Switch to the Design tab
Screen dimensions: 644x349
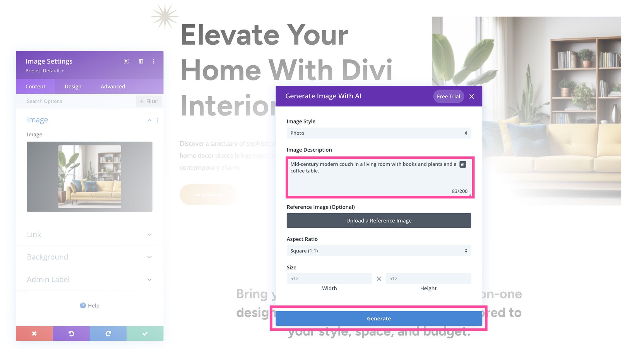[73, 86]
